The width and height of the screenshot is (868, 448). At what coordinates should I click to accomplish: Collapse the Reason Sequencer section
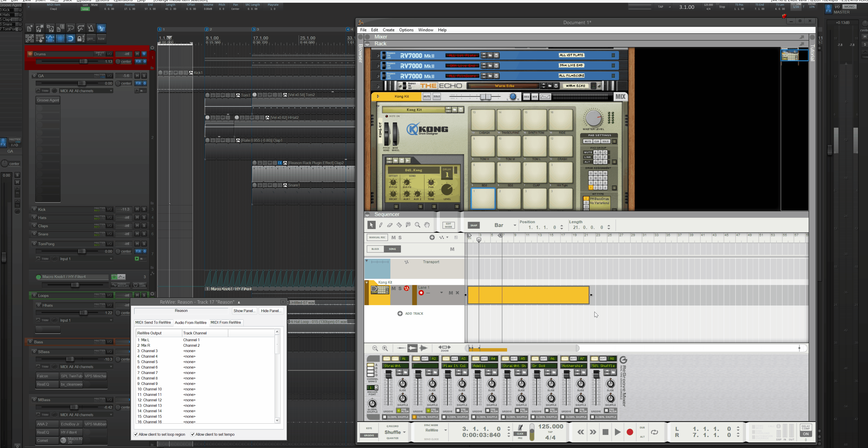[x=368, y=215]
